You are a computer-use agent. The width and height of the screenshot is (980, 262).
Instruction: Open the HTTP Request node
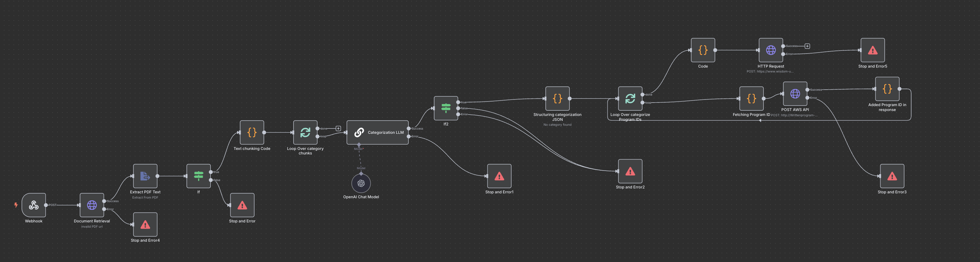click(x=771, y=50)
